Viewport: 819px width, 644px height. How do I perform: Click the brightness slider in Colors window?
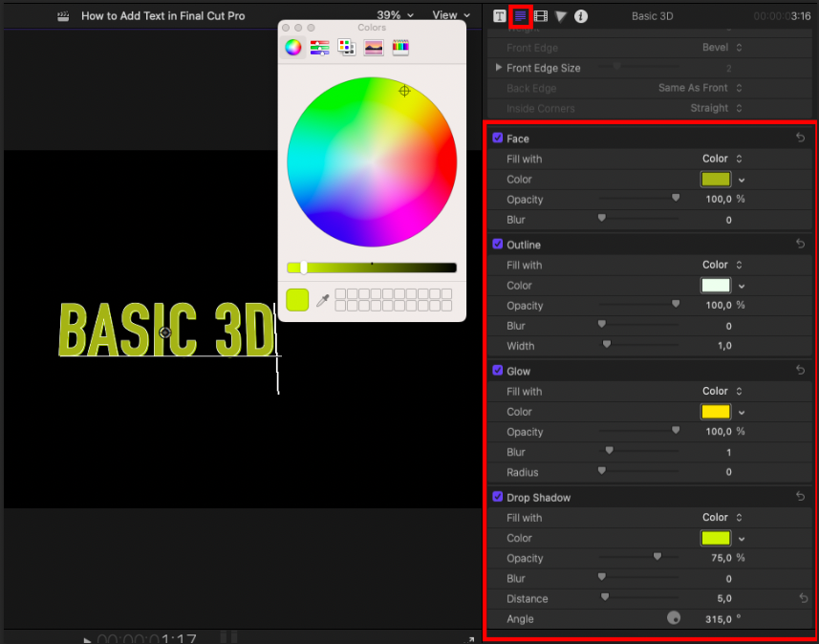click(x=372, y=268)
